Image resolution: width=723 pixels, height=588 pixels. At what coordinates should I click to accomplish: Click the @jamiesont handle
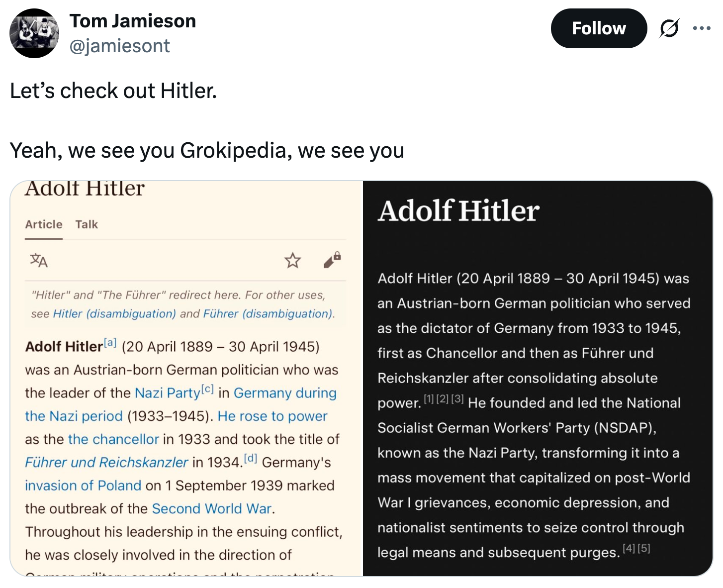(120, 46)
